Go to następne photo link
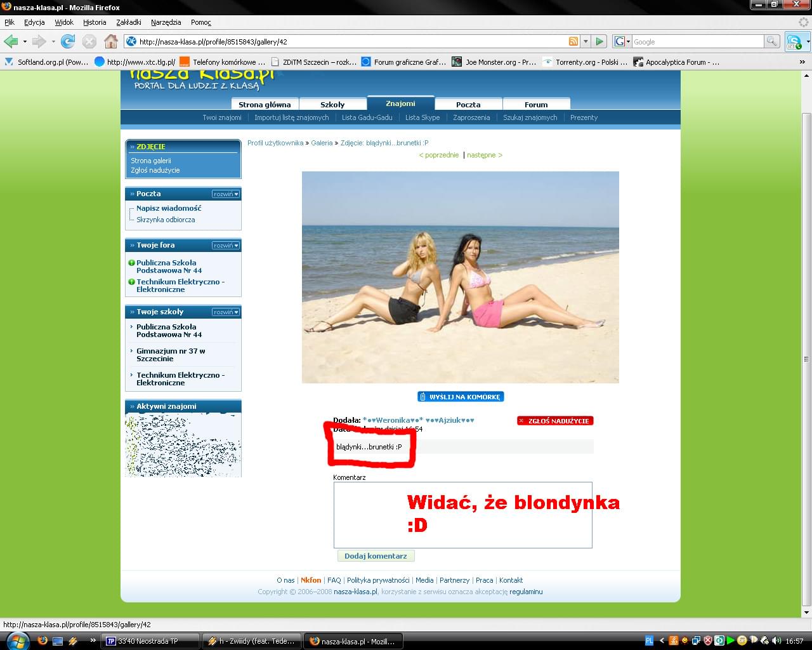This screenshot has height=650, width=812. pyautogui.click(x=485, y=155)
